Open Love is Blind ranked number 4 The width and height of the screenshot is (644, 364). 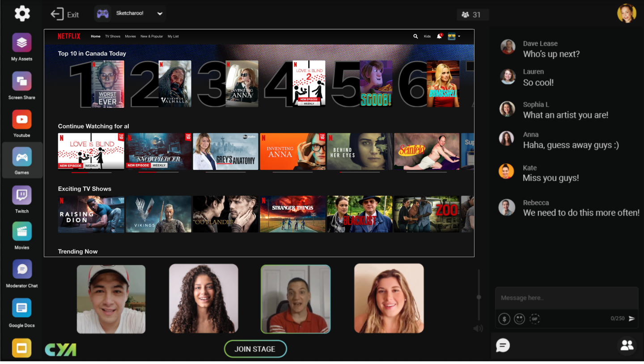pos(309,84)
